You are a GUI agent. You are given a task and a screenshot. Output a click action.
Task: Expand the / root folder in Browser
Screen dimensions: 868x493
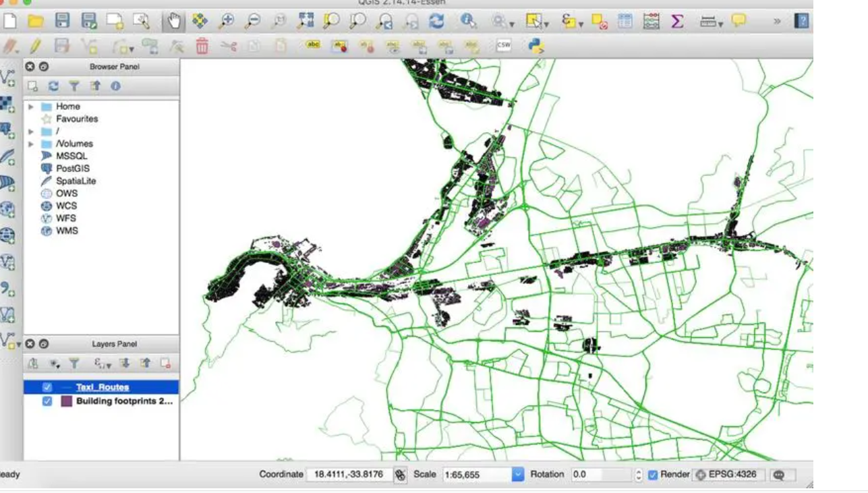point(30,132)
